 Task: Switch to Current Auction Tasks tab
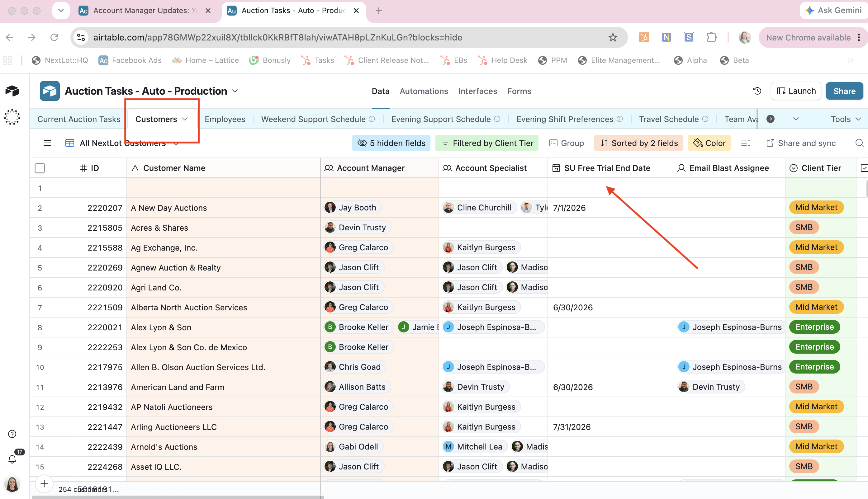[x=79, y=119]
